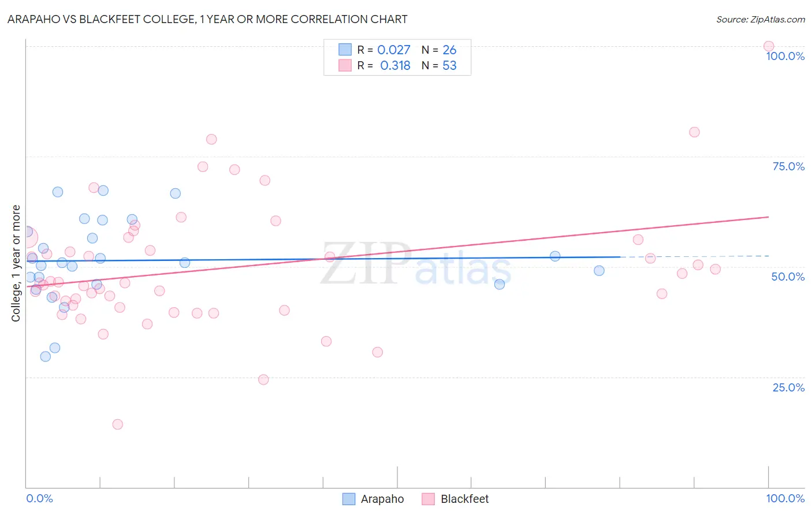Click the chart title text

207,19
